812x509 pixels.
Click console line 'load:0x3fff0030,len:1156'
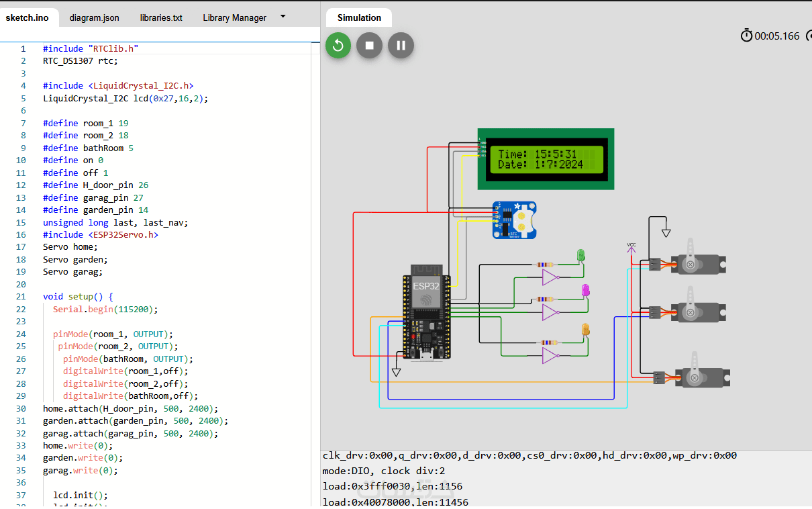[x=392, y=486]
